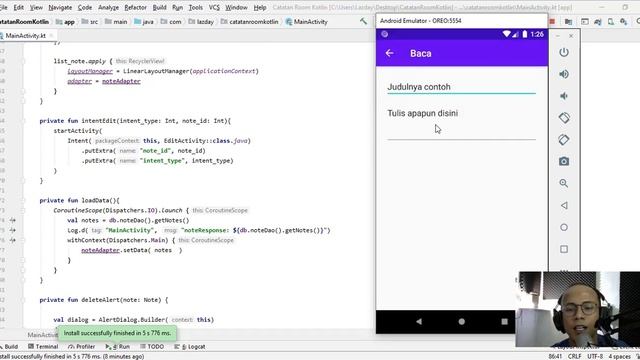This screenshot has width=640, height=360.
Task: Tap the Android navigation bar Back button
Action: click(x=419, y=322)
